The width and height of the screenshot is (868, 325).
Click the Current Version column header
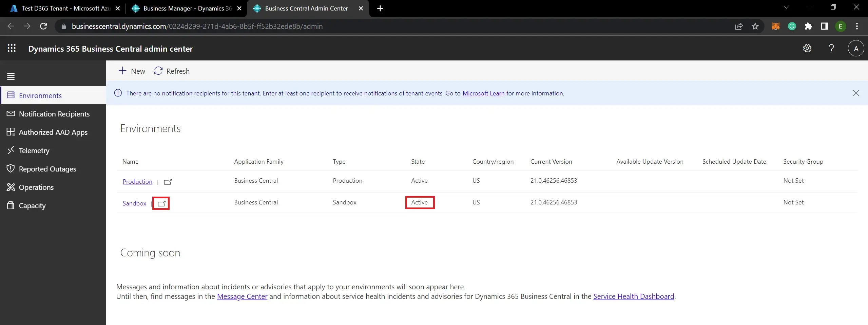click(x=551, y=162)
